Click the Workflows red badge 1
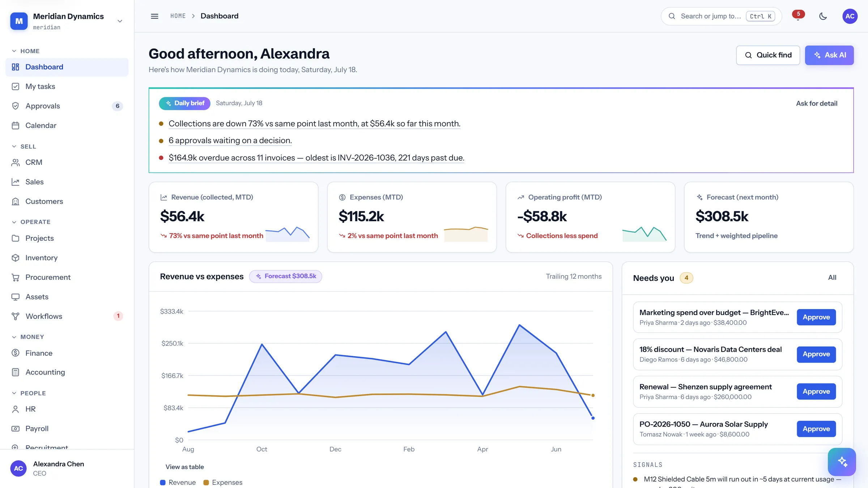 pos(118,316)
